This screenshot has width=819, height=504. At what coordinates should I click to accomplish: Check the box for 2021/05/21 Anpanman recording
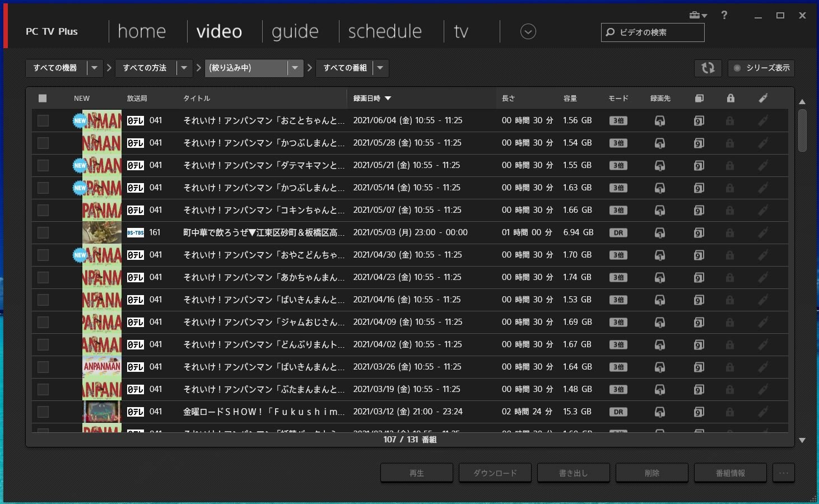43,165
